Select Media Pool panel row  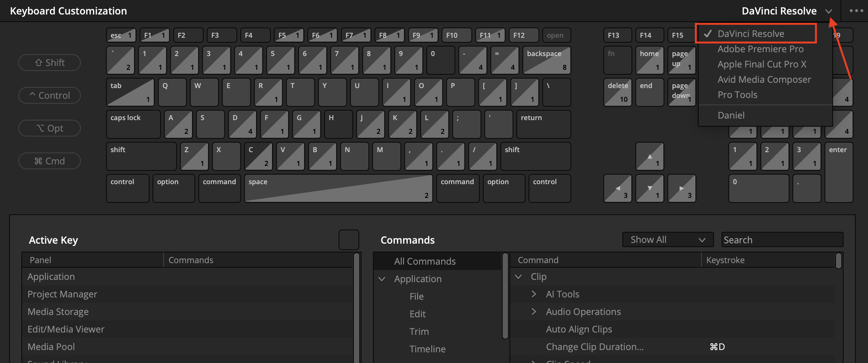tap(188, 347)
